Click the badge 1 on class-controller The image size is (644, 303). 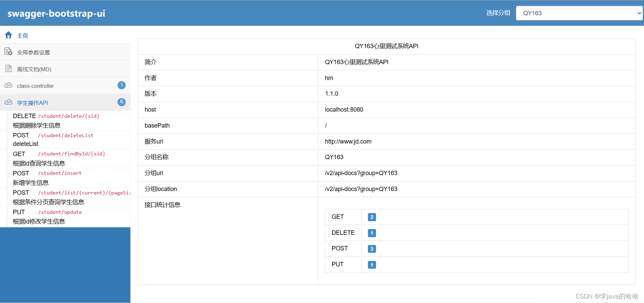click(122, 85)
